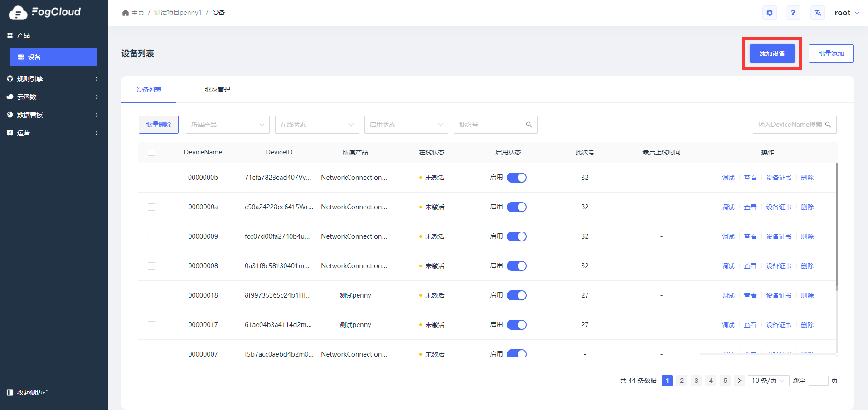Open the root user account dropdown

(847, 13)
